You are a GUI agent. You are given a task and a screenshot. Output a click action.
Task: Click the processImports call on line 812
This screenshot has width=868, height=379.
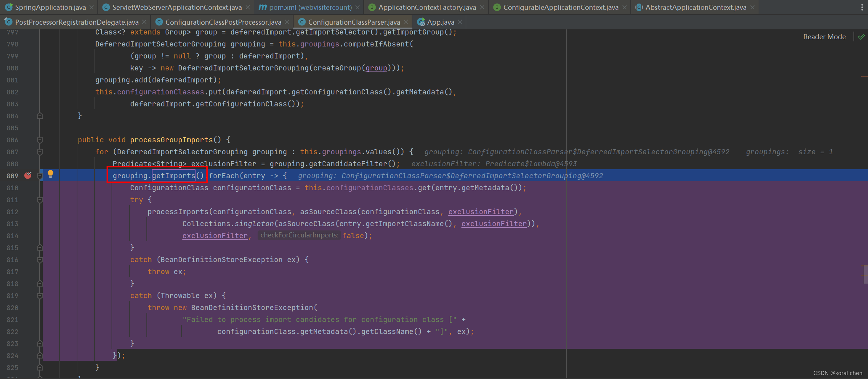click(178, 212)
